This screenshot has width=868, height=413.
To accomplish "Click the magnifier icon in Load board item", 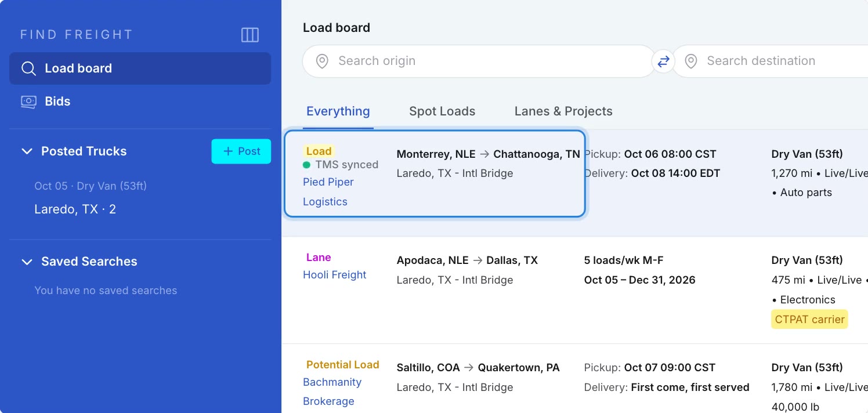I will coord(28,68).
